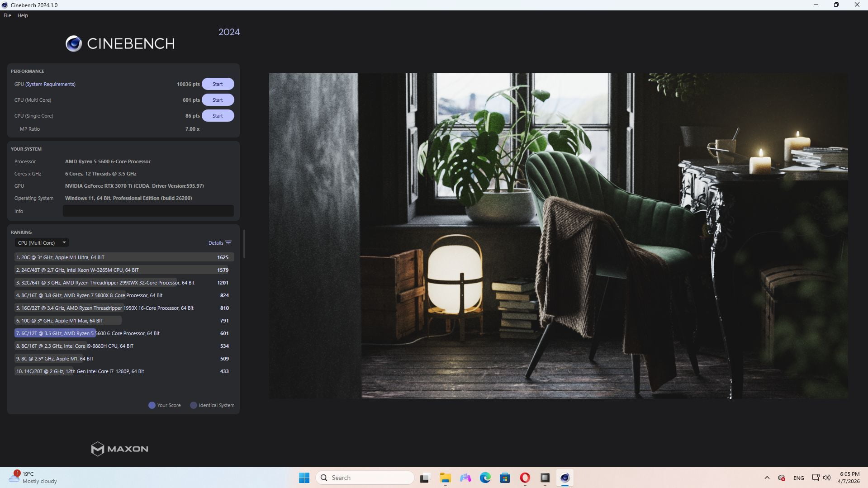The image size is (868, 488).
Task: Open Opera browser from taskbar
Action: [x=525, y=478]
